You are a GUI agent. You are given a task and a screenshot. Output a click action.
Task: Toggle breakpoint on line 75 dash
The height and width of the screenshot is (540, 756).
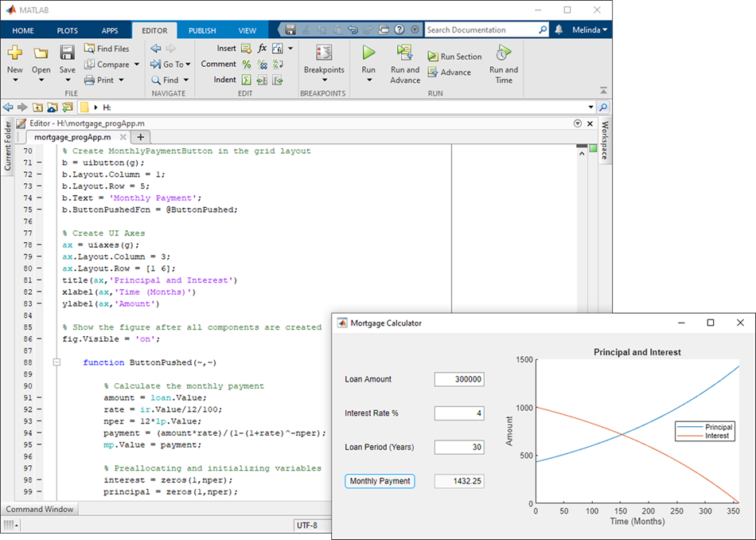click(x=39, y=210)
